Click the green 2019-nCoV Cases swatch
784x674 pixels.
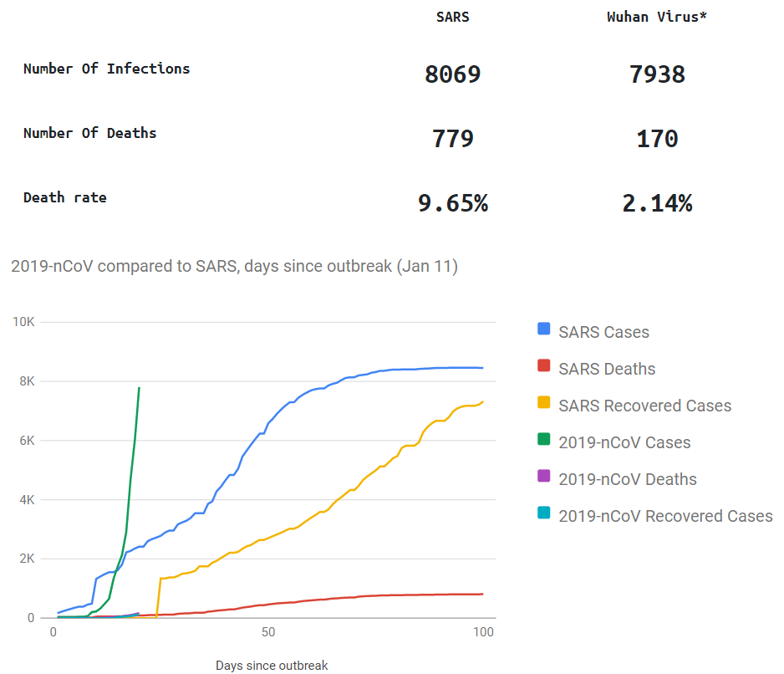[544, 440]
